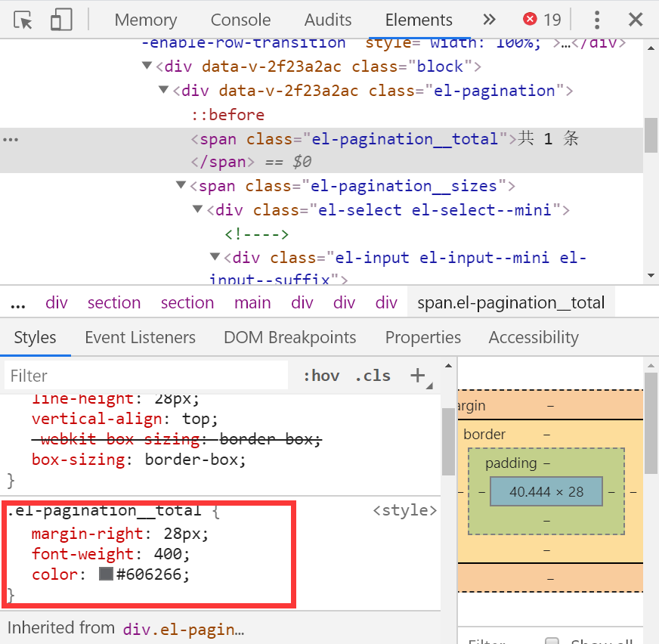Click the box-sizing border-box value
The image size is (659, 644).
coord(191,460)
